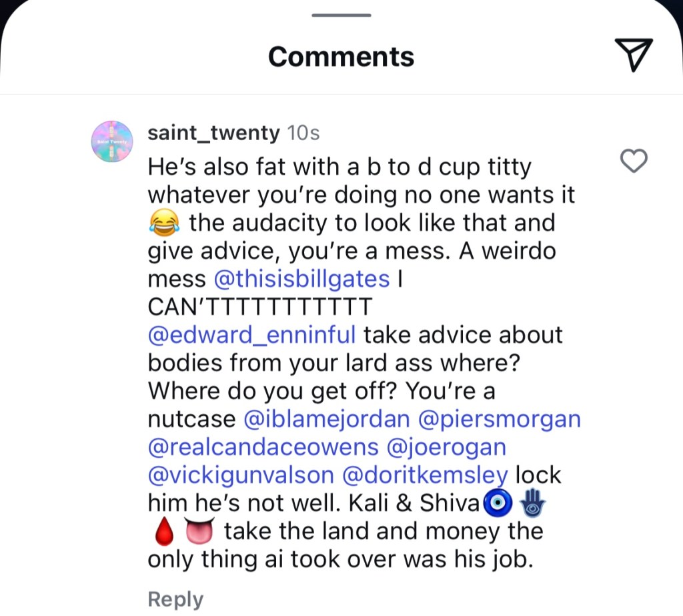Follow the @edward_enninful mention link
Viewport: 683px width, 616px height.
click(x=252, y=334)
